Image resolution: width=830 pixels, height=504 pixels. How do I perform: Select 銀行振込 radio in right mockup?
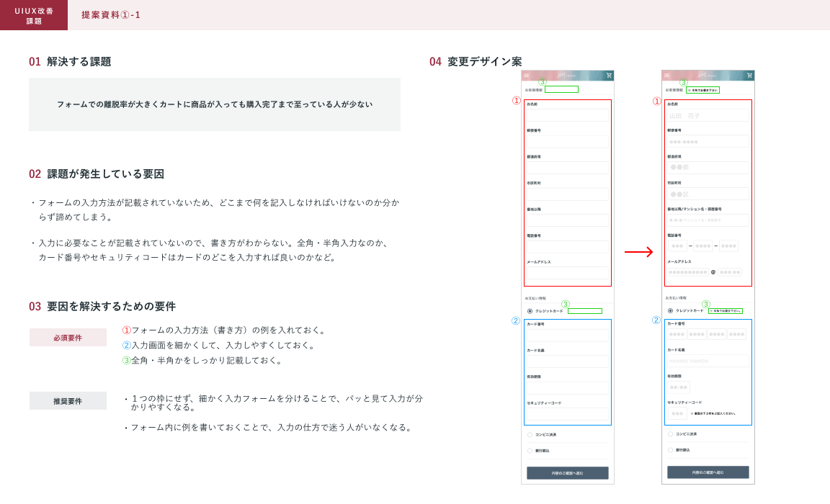click(x=671, y=450)
